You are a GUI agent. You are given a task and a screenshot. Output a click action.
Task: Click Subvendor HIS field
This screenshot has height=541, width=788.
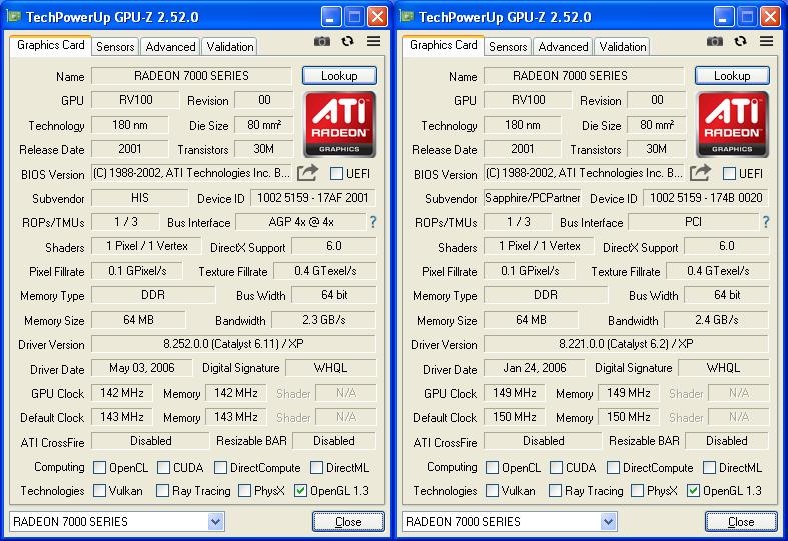140,198
